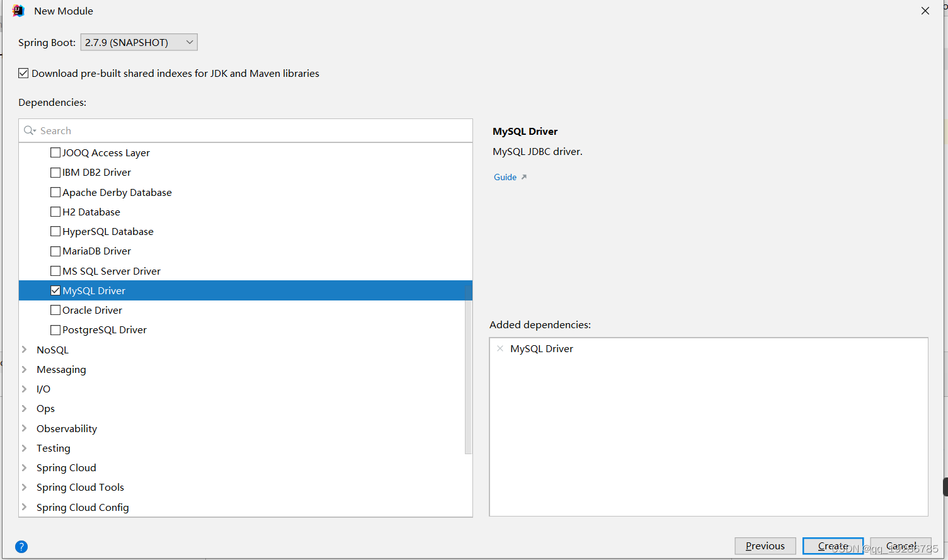Image resolution: width=948 pixels, height=560 pixels.
Task: Click the highlighted MySQL Driver row label
Action: click(94, 290)
